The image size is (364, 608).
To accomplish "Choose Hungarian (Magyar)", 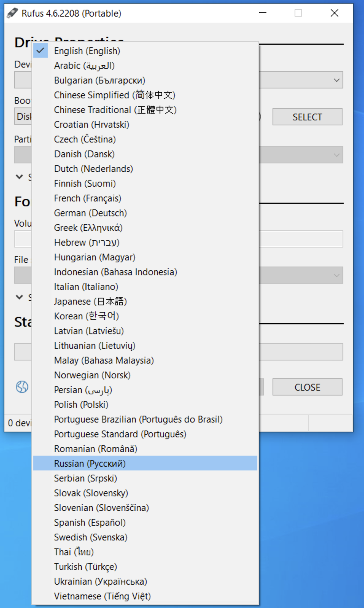I will (145, 257).
